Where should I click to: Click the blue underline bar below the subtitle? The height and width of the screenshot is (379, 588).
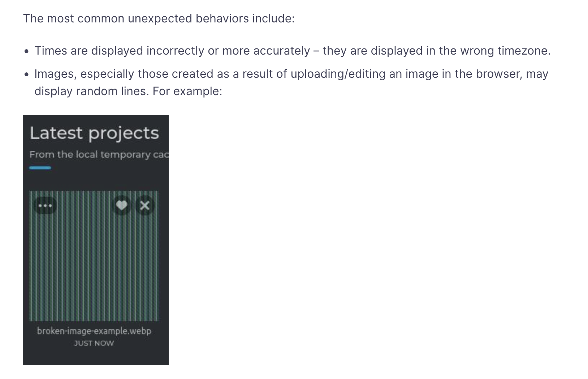click(x=40, y=168)
